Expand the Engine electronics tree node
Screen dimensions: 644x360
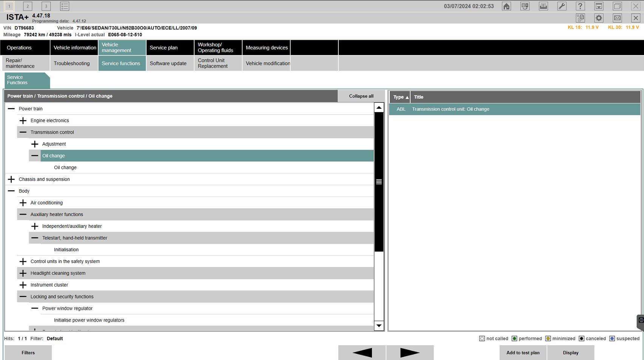pyautogui.click(x=23, y=121)
